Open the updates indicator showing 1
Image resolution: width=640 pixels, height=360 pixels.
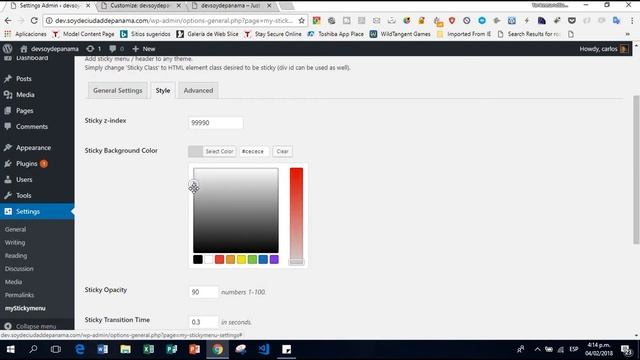(94, 49)
